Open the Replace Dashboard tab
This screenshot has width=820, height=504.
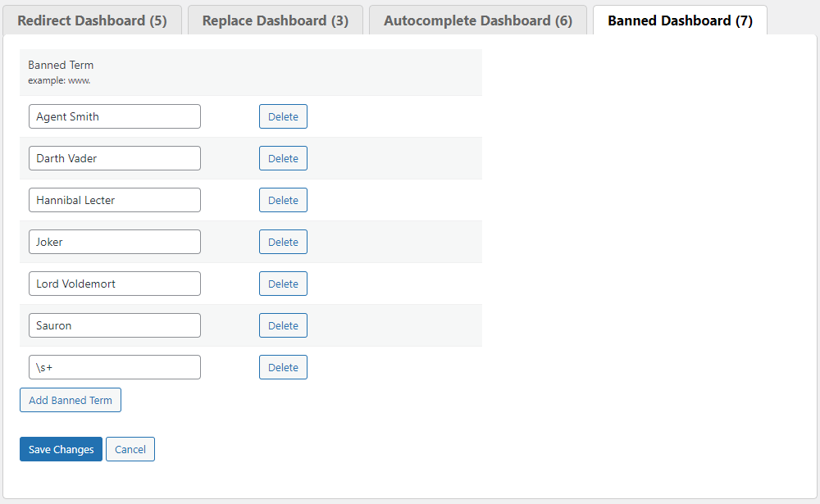coord(275,20)
